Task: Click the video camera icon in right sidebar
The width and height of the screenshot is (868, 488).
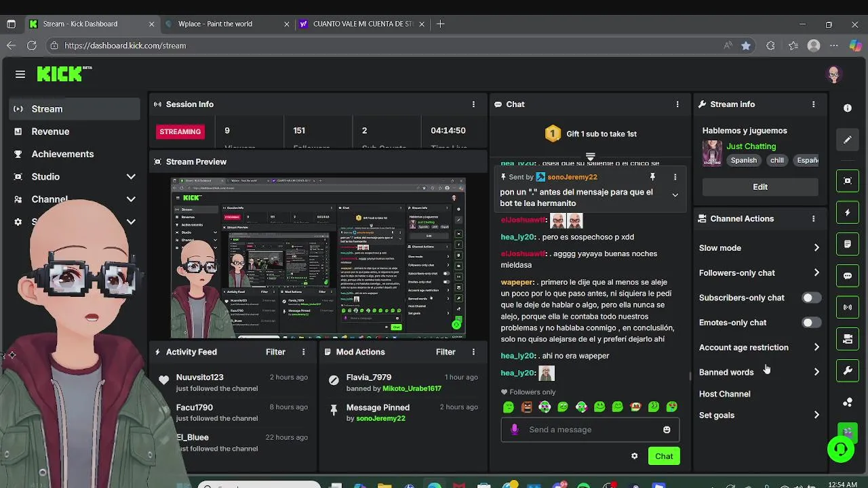Action: point(848,339)
